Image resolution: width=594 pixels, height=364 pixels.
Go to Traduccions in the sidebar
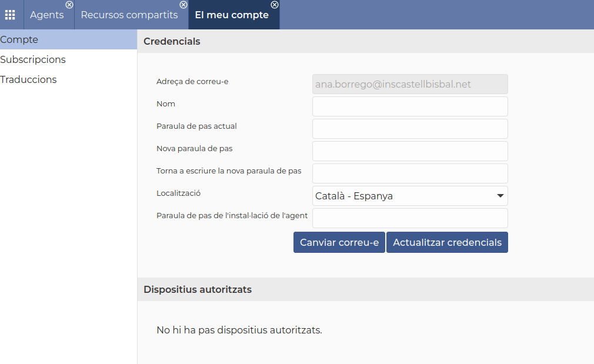point(28,80)
